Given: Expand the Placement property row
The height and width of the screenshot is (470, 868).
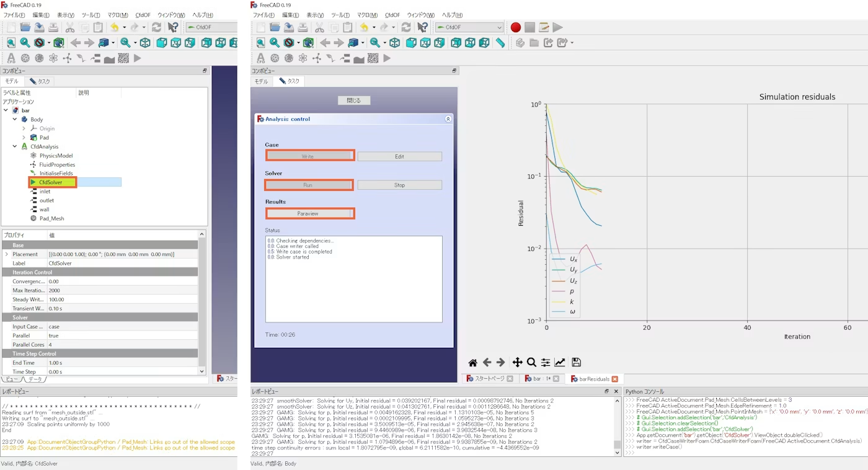Looking at the screenshot, I should 7,254.
